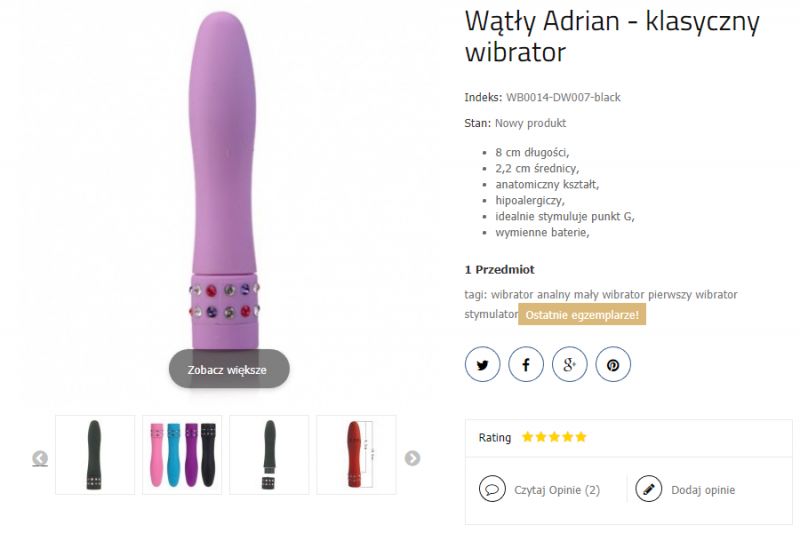Click the pencil add-review icon
This screenshot has height=533, width=800.
pyautogui.click(x=648, y=489)
